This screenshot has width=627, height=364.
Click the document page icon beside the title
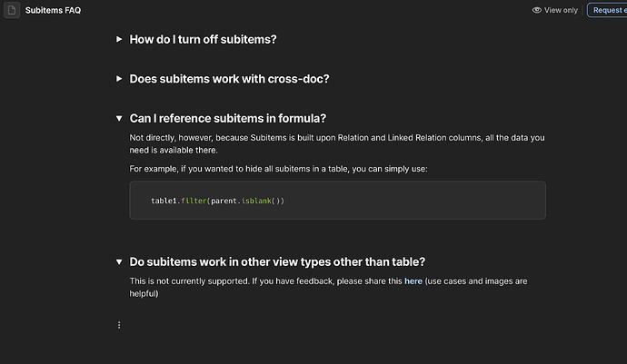click(11, 10)
